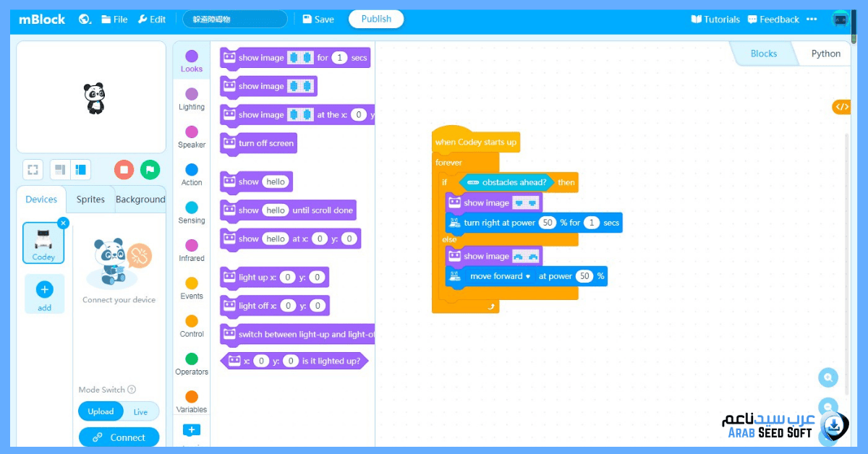Switch to the Blocks tab
868x454 pixels.
763,53
